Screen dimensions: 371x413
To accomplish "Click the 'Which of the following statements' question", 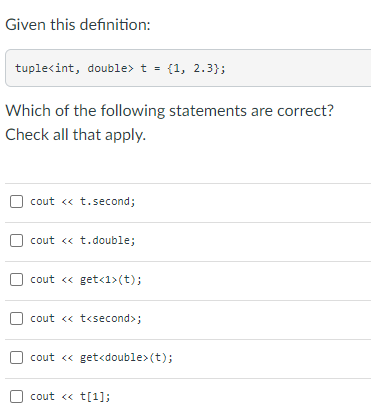I will [127, 111].
